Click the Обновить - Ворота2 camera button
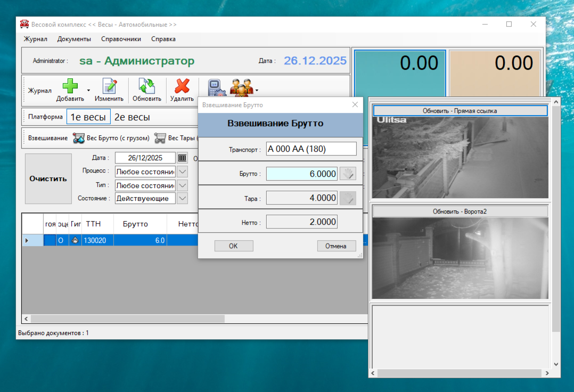 pos(460,211)
